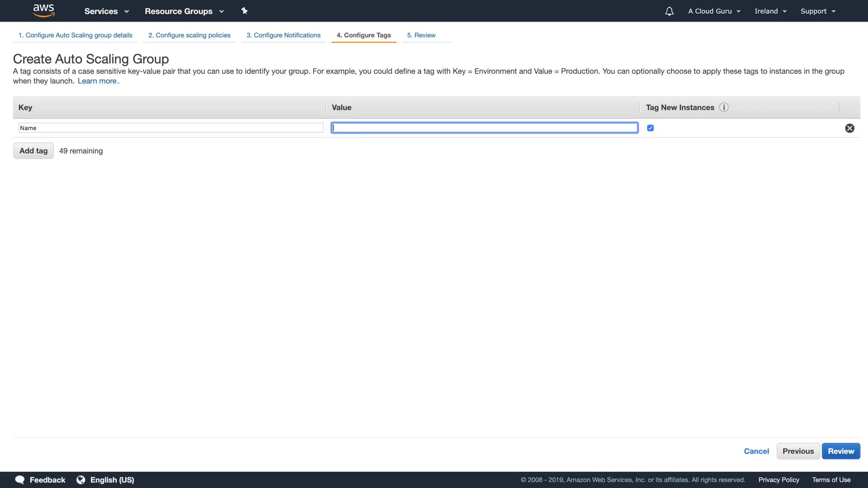The width and height of the screenshot is (868, 488).
Task: Open the Learn more link
Action: (x=97, y=81)
